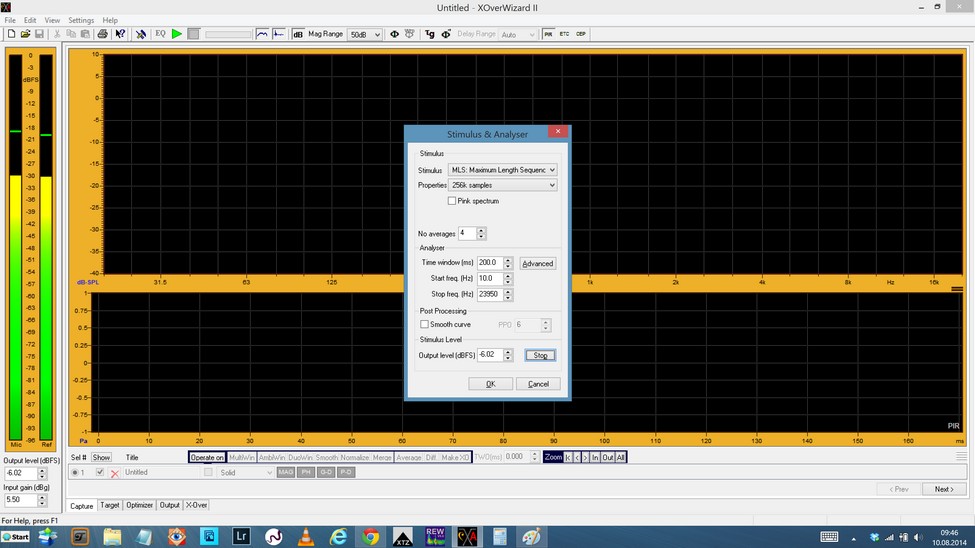Confirm dialog with OK button

(491, 384)
